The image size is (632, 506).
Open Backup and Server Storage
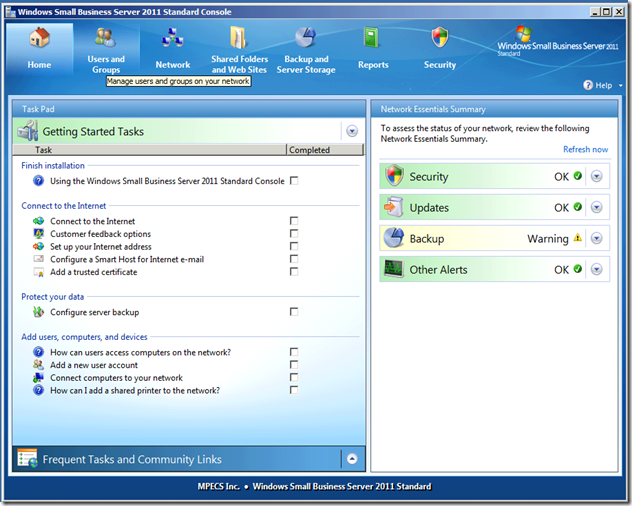(305, 40)
